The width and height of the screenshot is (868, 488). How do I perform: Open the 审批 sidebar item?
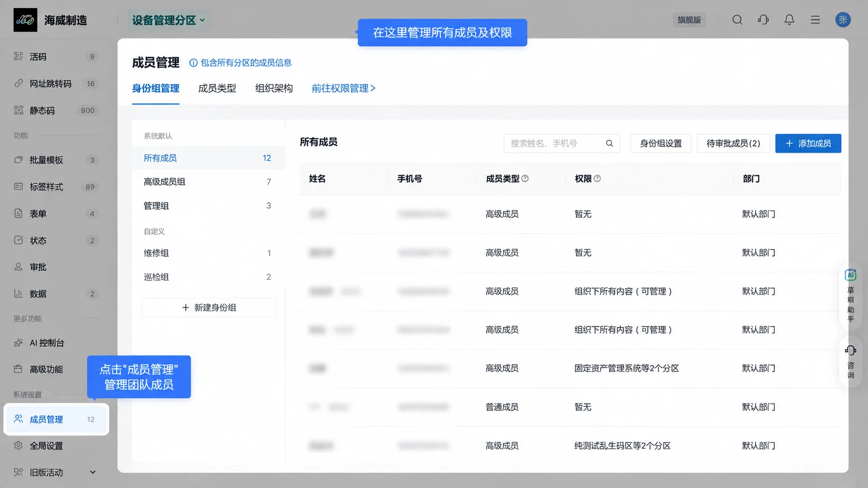coord(56,267)
